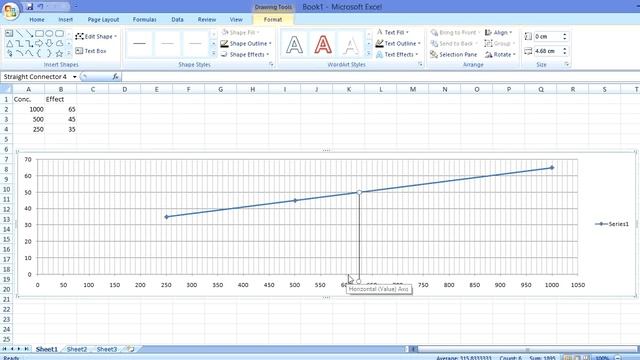Switch to the Page Layout tab
This screenshot has width=640, height=360.
[x=103, y=19]
